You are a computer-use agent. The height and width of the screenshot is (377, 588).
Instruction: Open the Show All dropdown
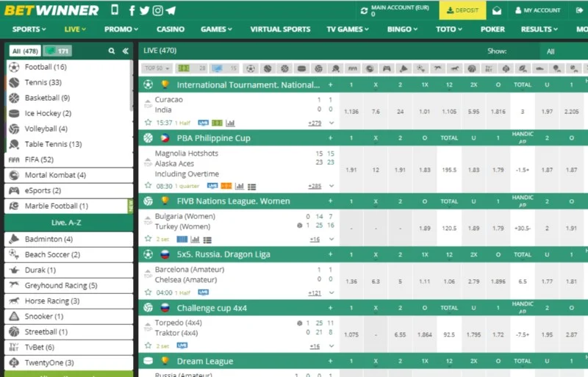pos(564,51)
